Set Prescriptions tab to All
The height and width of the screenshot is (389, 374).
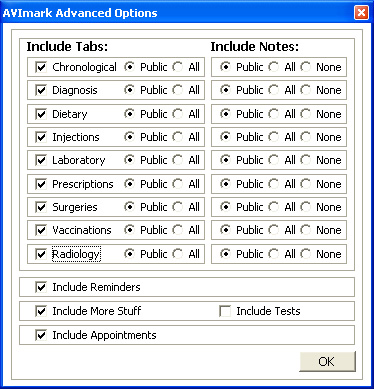coord(178,184)
